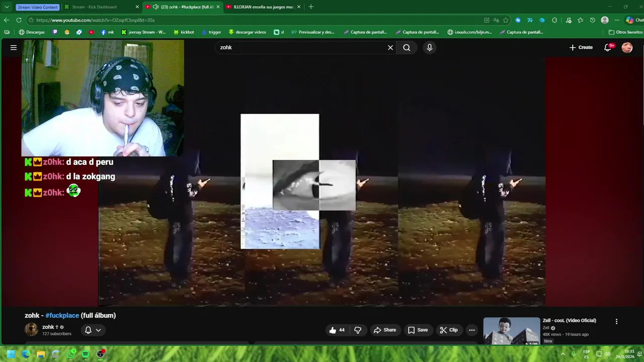The width and height of the screenshot is (644, 362).
Task: Add this page to favorites with star
Action: (x=506, y=20)
